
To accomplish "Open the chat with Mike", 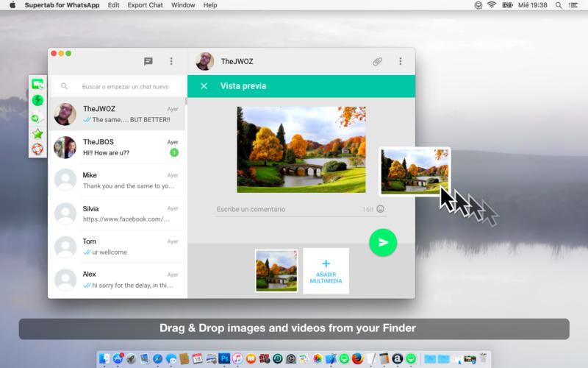I will pyautogui.click(x=117, y=180).
